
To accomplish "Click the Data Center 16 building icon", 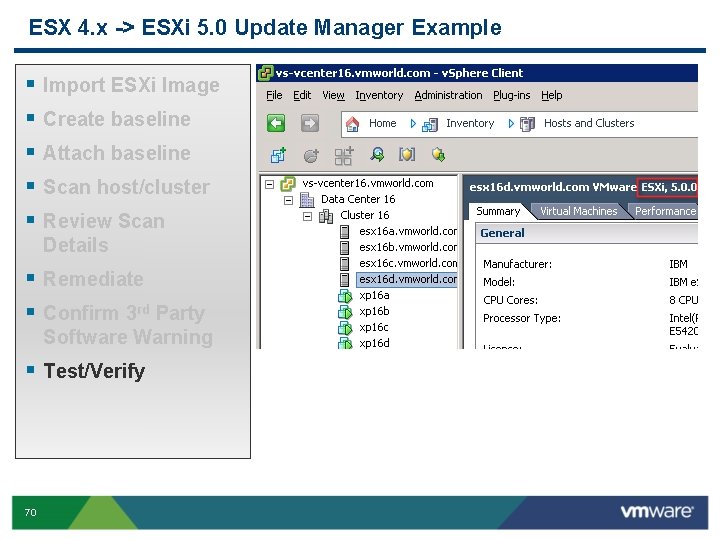I will (x=307, y=200).
